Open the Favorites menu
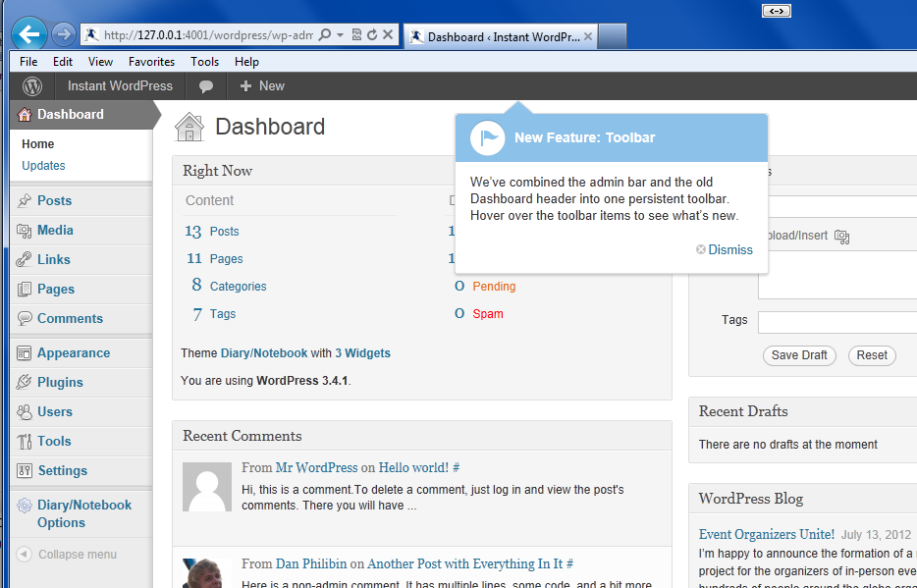 click(151, 61)
